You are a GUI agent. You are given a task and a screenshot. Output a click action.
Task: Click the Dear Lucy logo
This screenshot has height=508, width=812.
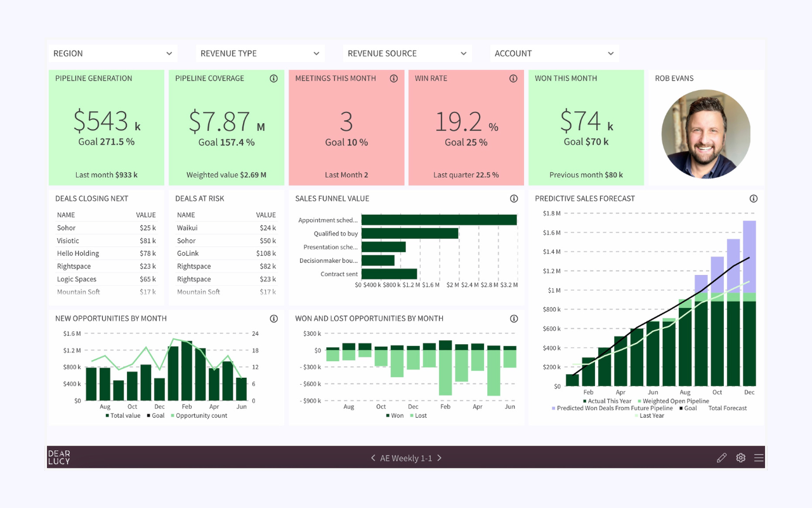click(x=58, y=457)
